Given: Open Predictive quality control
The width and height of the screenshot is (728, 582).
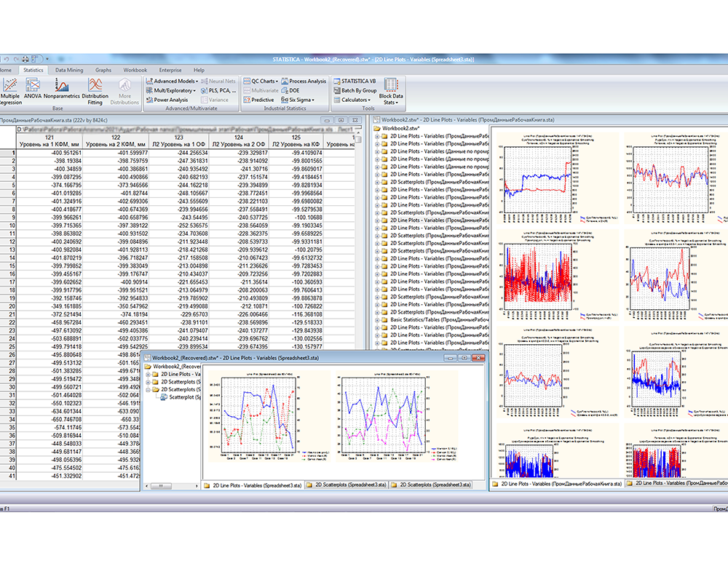Looking at the screenshot, I should click(x=258, y=100).
